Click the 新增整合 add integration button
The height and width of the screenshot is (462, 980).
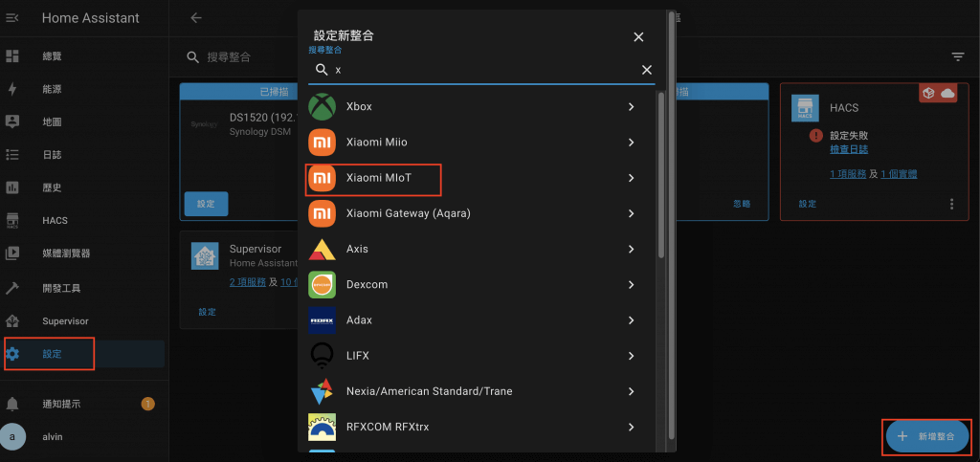pos(927,437)
